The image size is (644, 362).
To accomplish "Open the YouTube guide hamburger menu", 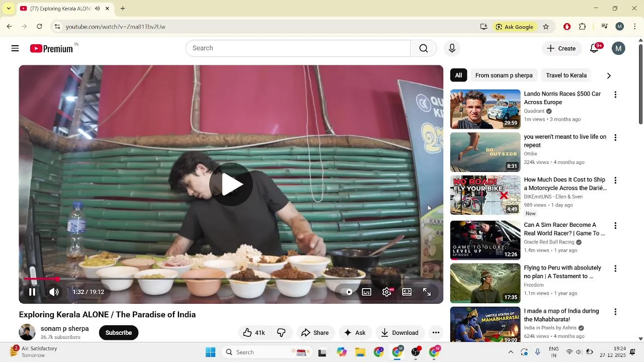I will (15, 48).
